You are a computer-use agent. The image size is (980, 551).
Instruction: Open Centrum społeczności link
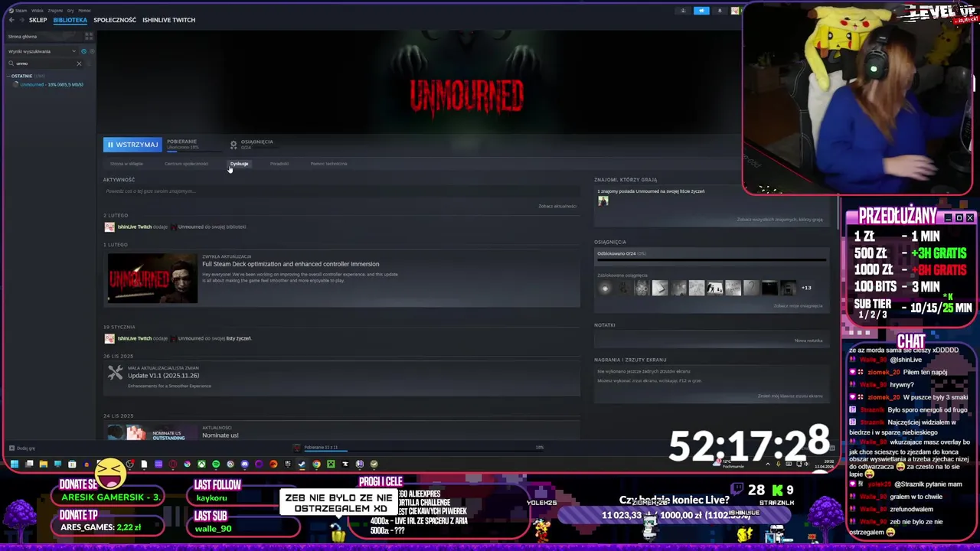pos(186,164)
